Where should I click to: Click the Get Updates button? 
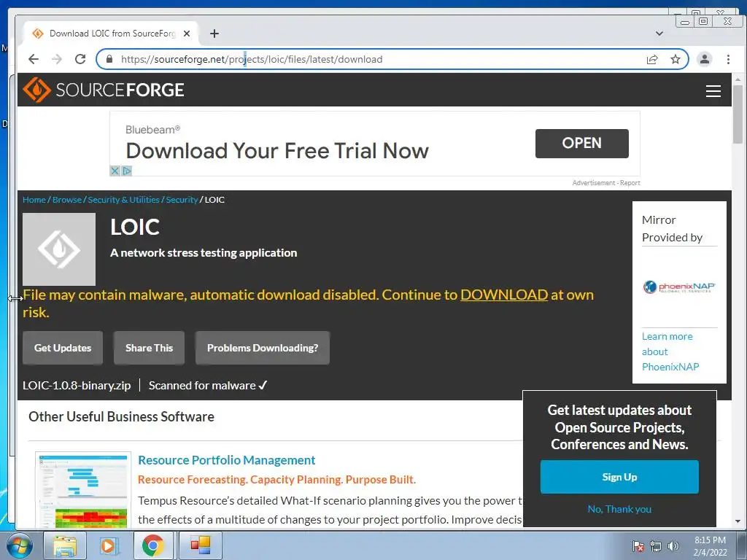click(x=63, y=348)
